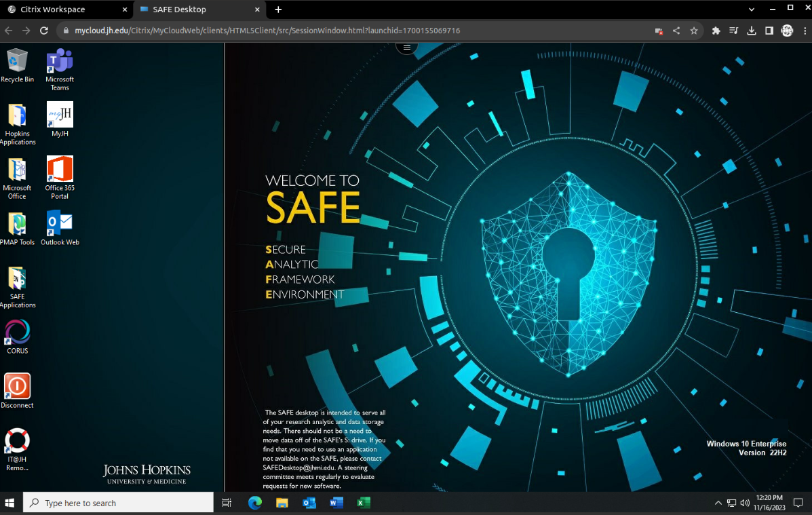Screen dimensions: 812x515
Task: Open the Citrix session toolbar grip
Action: click(x=406, y=47)
